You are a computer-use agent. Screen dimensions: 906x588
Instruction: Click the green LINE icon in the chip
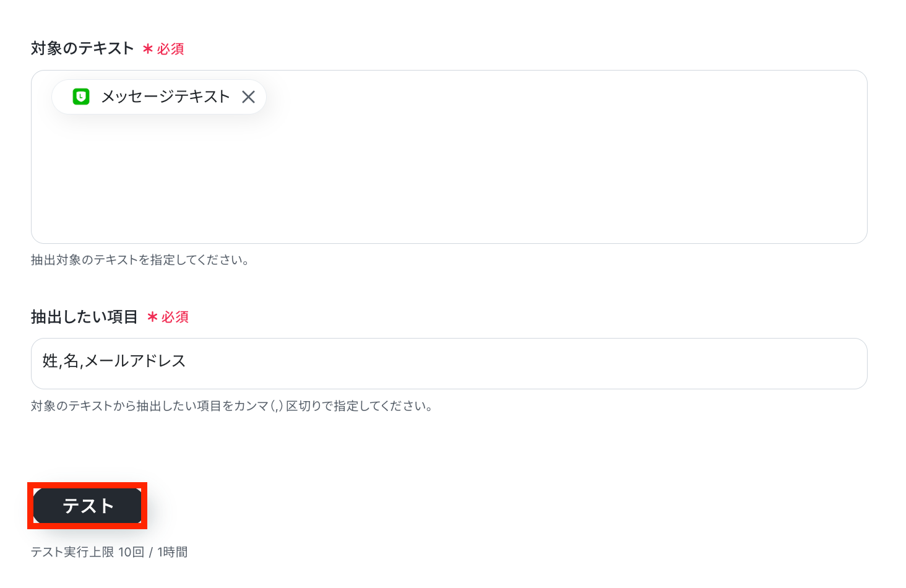click(81, 97)
